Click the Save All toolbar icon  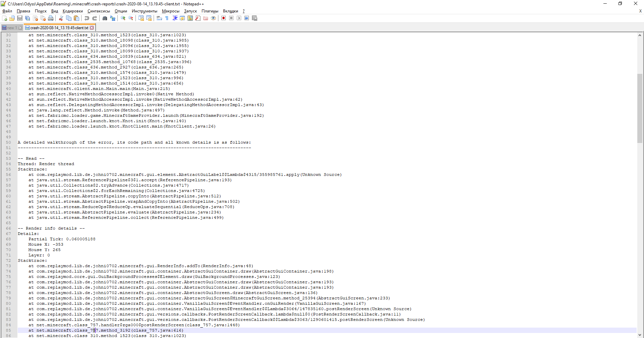click(28, 18)
